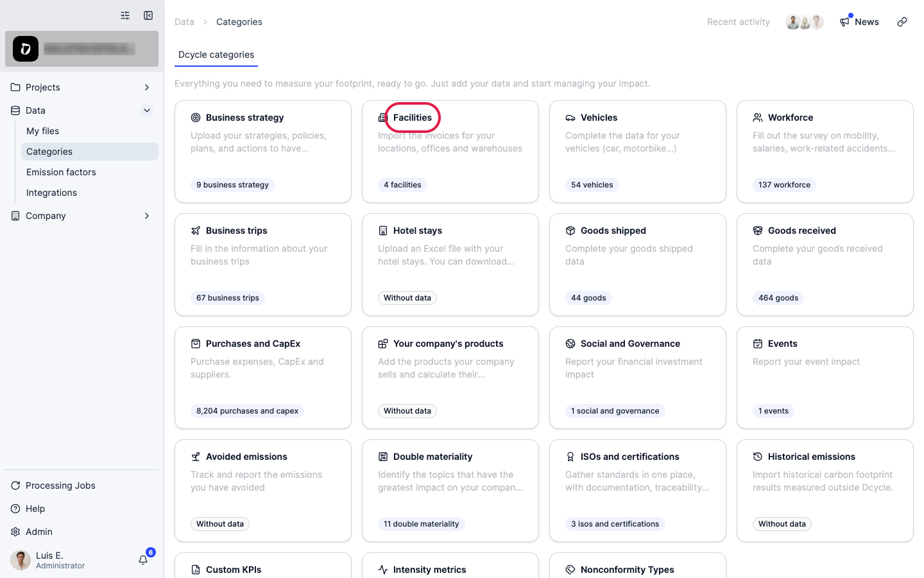Click the company logo tile
This screenshot has width=924, height=578.
click(26, 49)
